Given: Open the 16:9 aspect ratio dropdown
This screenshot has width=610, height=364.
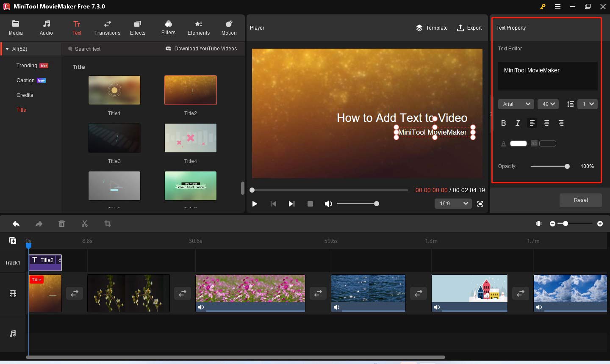Looking at the screenshot, I should [x=453, y=204].
